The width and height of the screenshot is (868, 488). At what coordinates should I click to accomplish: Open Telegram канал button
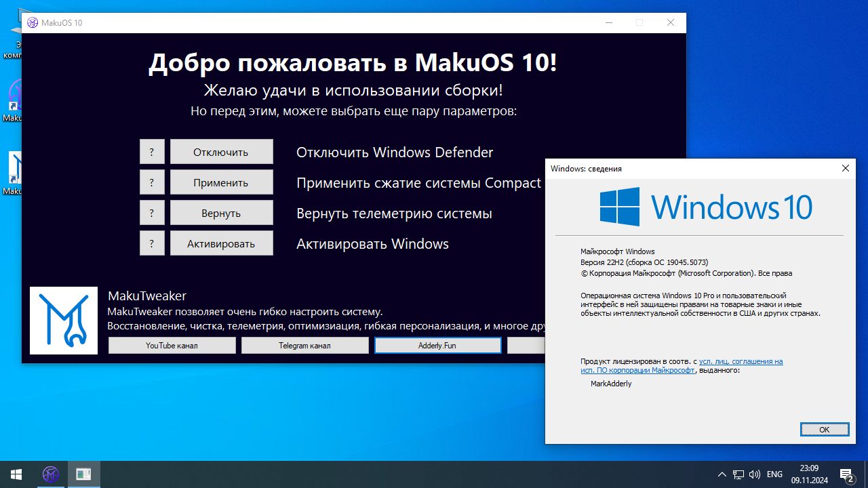(305, 346)
